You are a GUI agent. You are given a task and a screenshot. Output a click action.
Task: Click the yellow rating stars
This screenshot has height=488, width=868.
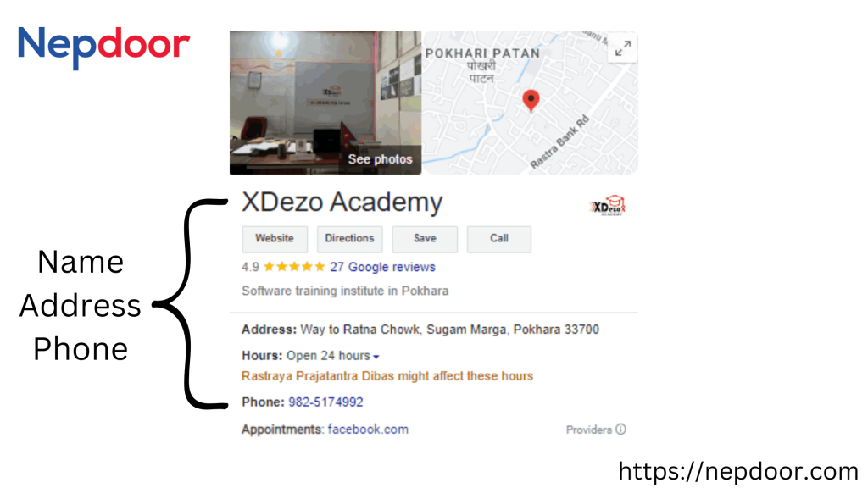tap(294, 267)
